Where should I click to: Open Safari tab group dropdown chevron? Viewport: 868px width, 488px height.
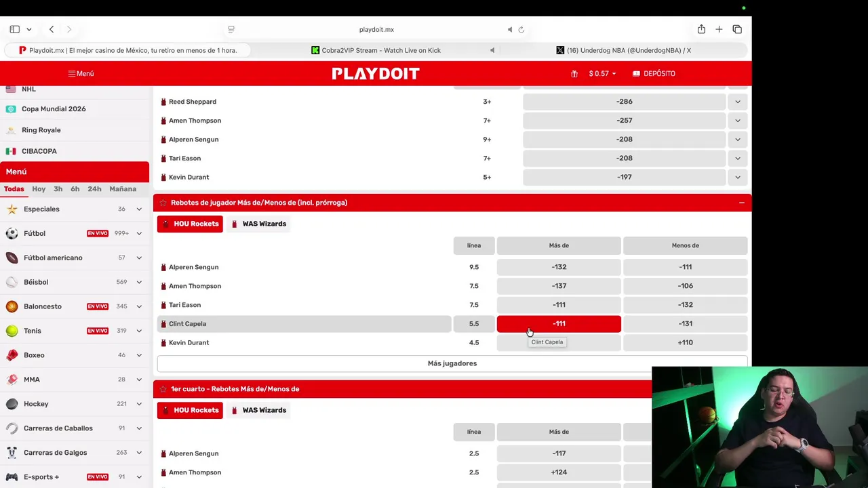coord(28,29)
